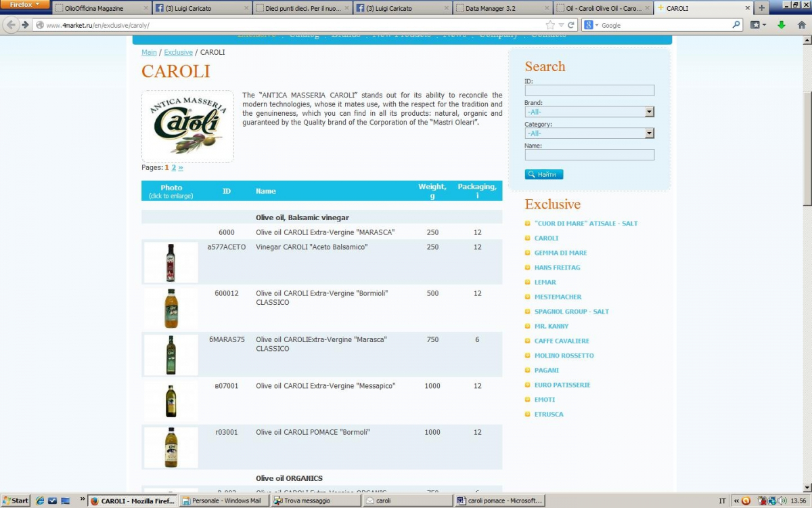Click the Firefox home icon

(x=801, y=25)
